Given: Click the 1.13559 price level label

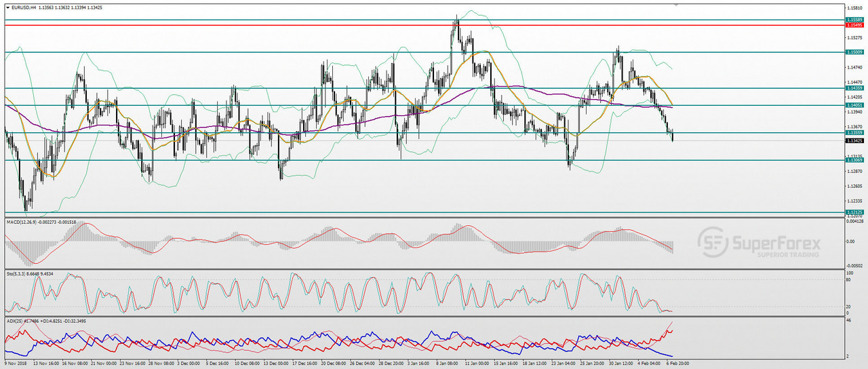Looking at the screenshot, I should click(x=854, y=132).
